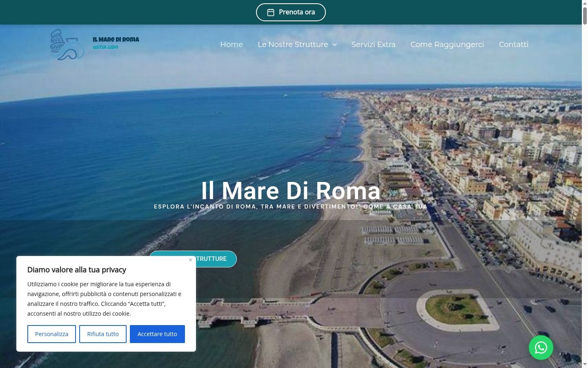Click the Il Mare di Roma Ostia Lido logo text
This screenshot has width=588, height=368.
pyautogui.click(x=116, y=43)
